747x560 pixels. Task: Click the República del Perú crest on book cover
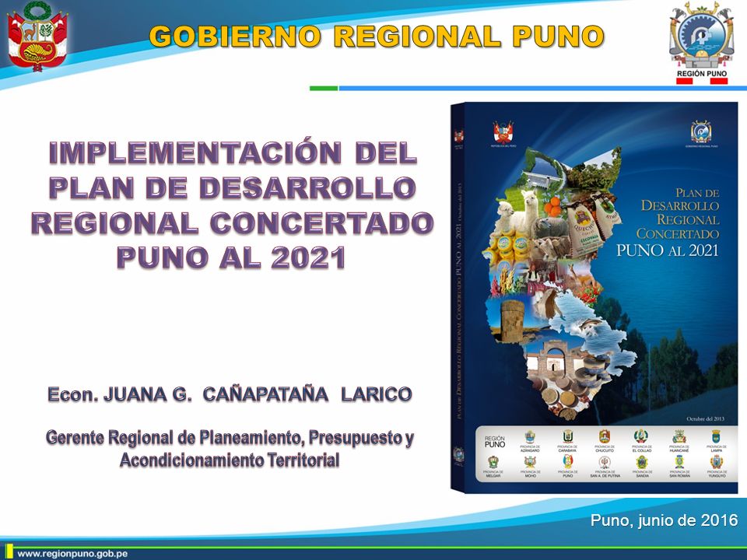pos(503,132)
